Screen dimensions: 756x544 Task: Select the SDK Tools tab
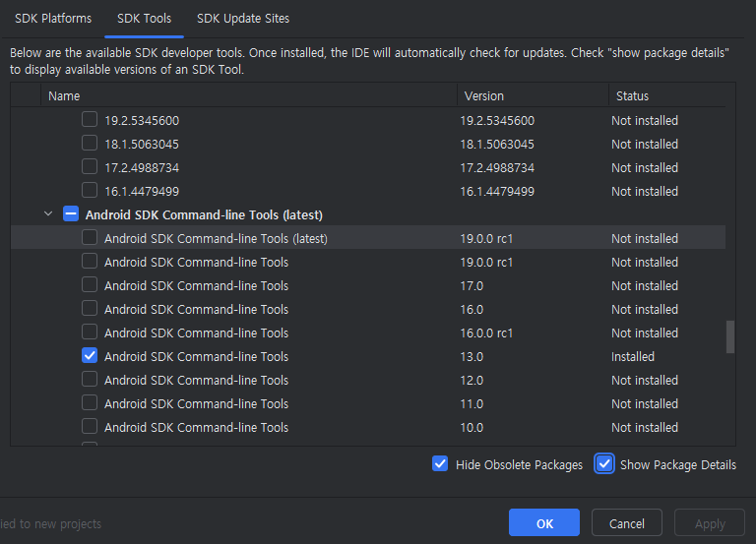[x=144, y=19]
